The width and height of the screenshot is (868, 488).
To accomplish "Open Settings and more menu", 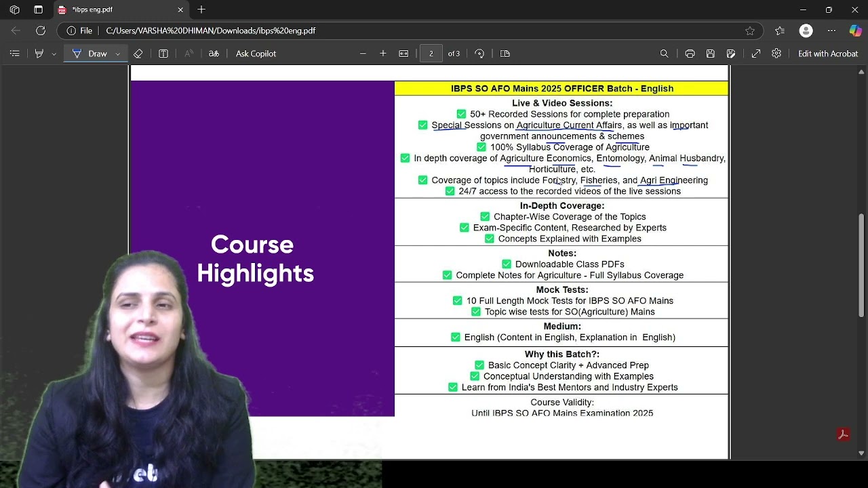I will (831, 30).
